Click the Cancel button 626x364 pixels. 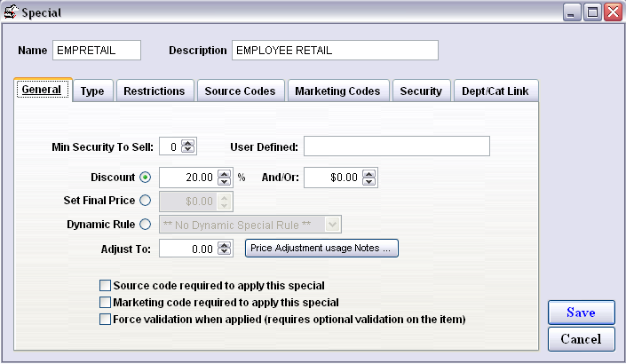[x=582, y=339]
